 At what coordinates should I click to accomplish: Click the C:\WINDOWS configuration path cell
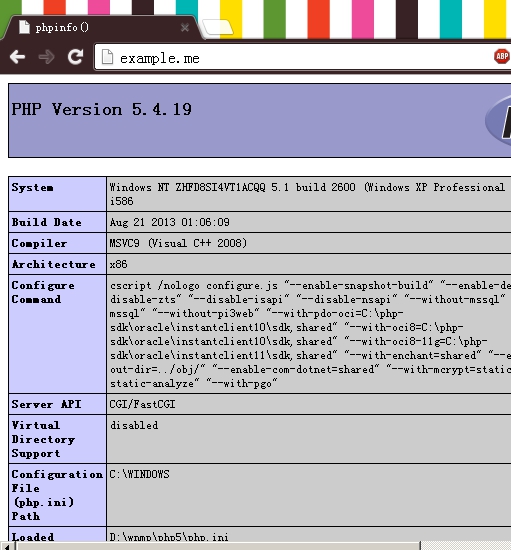(309, 495)
